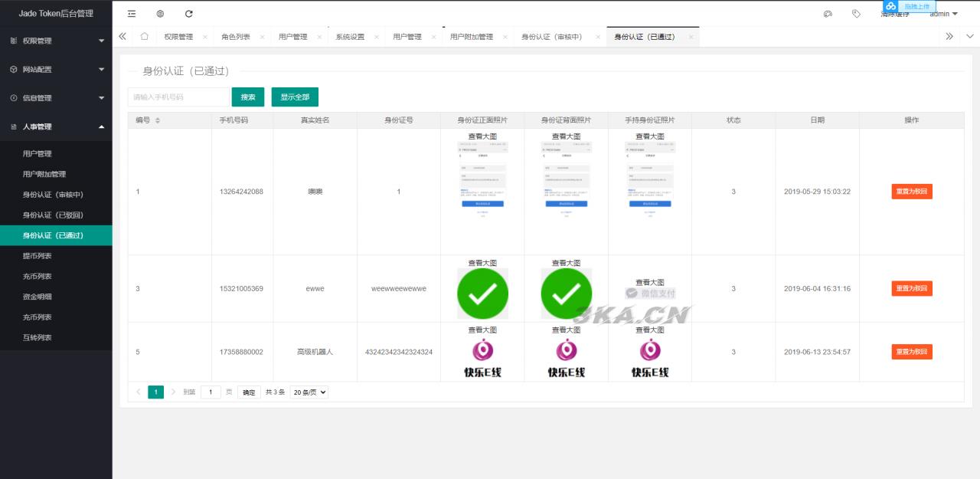Collapse the 人事管理 sidebar menu arrow
The width and height of the screenshot is (980, 479).
[102, 126]
